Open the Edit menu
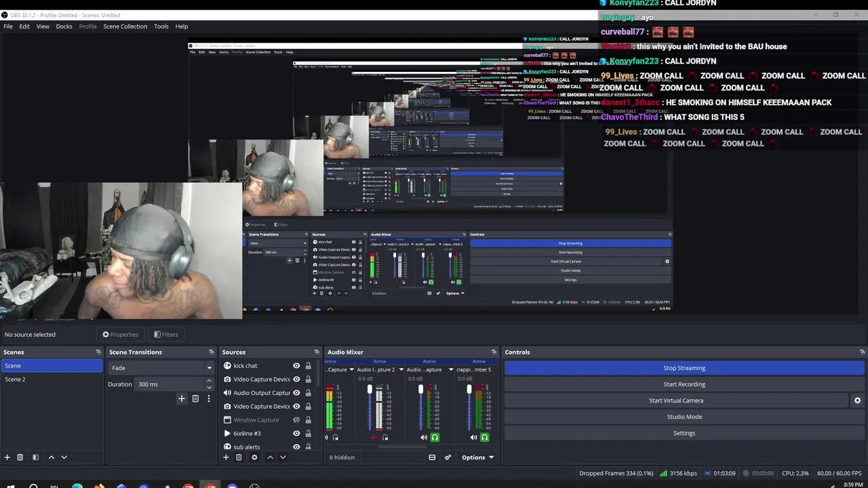 pos(24,26)
